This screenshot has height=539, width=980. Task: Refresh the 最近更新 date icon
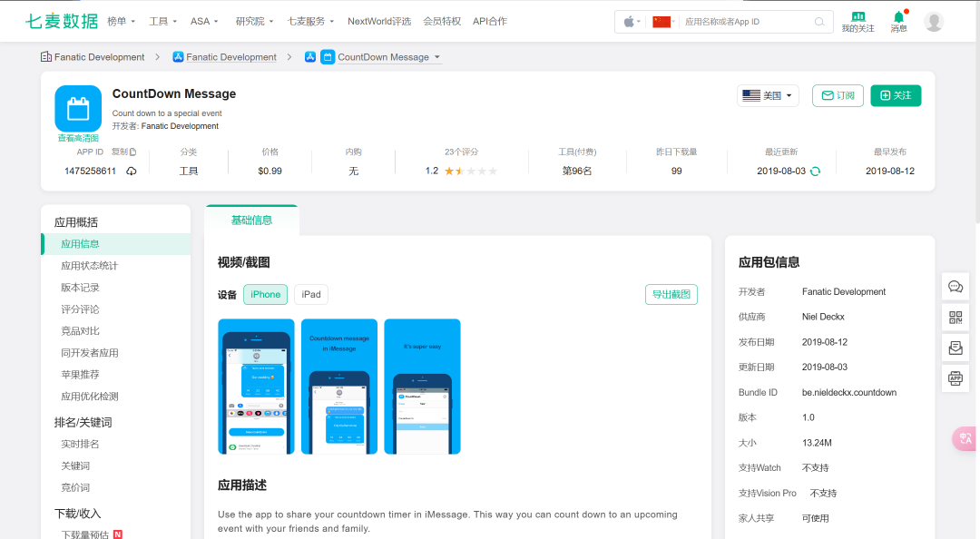click(815, 171)
